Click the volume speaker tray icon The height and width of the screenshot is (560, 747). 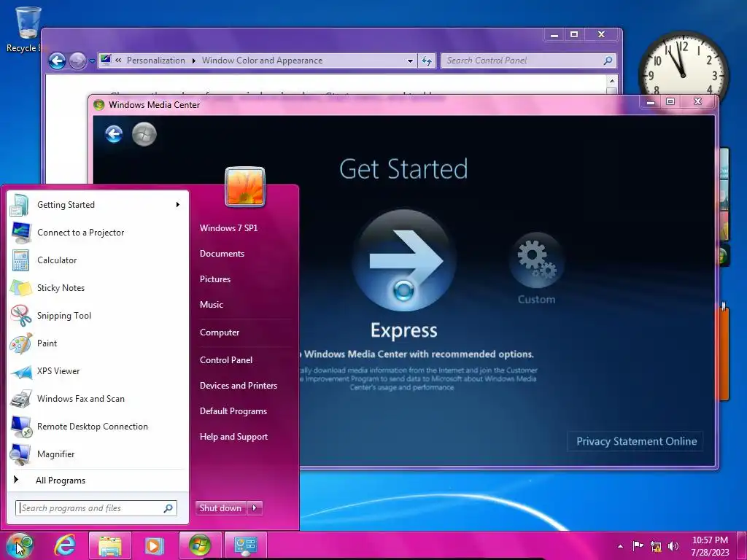pyautogui.click(x=673, y=546)
